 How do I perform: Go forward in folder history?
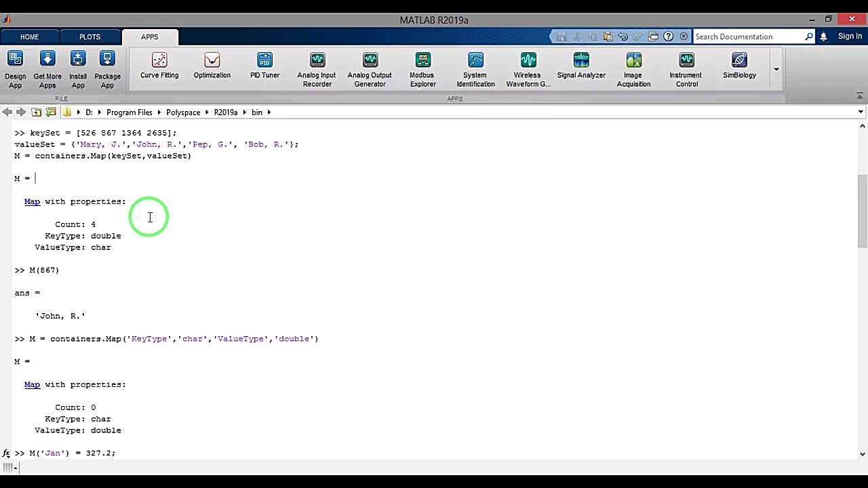tap(21, 112)
